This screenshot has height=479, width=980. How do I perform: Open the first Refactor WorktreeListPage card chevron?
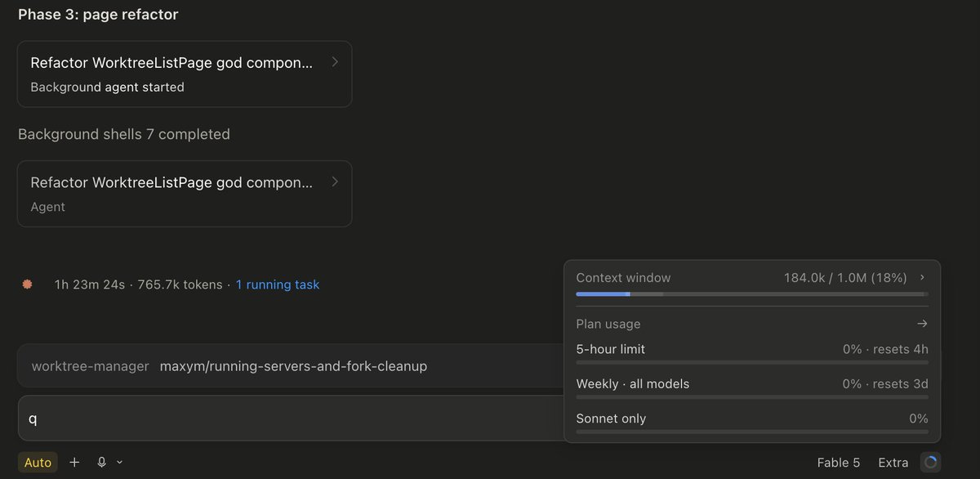(x=335, y=62)
